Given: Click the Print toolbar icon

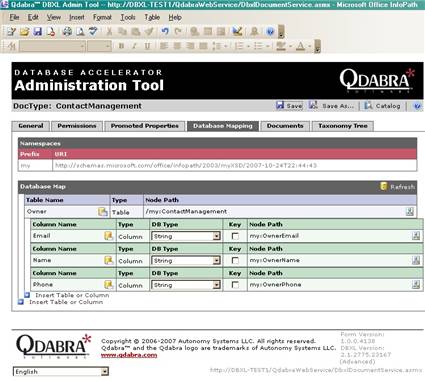Looking at the screenshot, I should 67,32.
